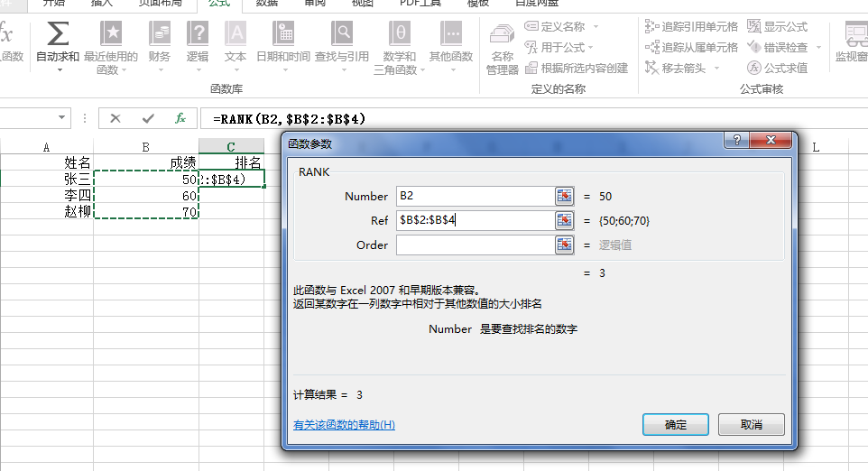Image resolution: width=868 pixels, height=471 pixels.
Task: Click the dialog help question mark button
Action: coord(737,140)
